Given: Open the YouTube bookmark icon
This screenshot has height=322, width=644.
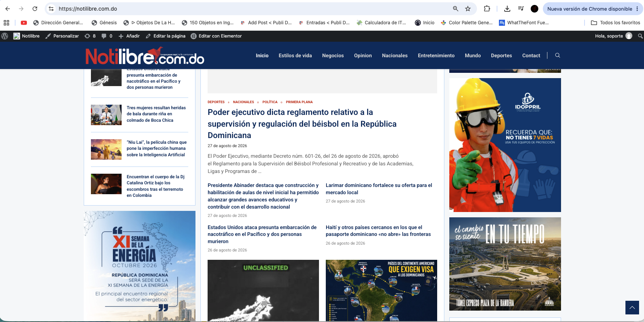Looking at the screenshot, I should pyautogui.click(x=24, y=23).
